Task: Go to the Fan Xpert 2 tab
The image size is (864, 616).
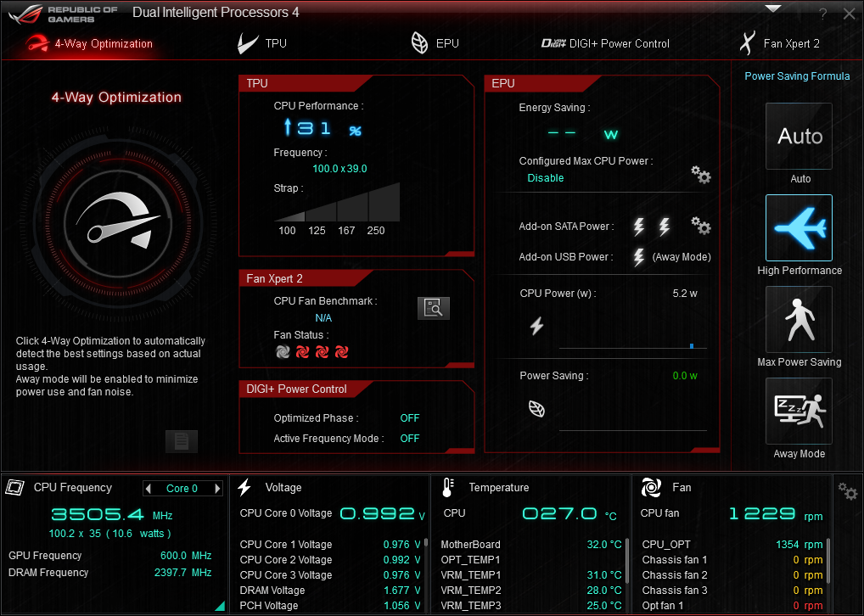Action: pyautogui.click(x=779, y=43)
